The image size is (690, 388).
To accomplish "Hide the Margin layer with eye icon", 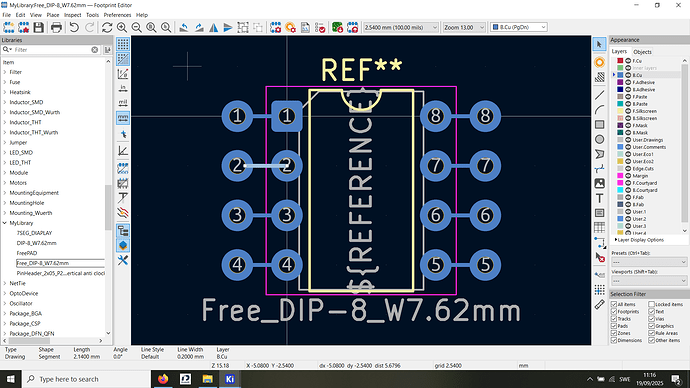I will pyautogui.click(x=628, y=176).
